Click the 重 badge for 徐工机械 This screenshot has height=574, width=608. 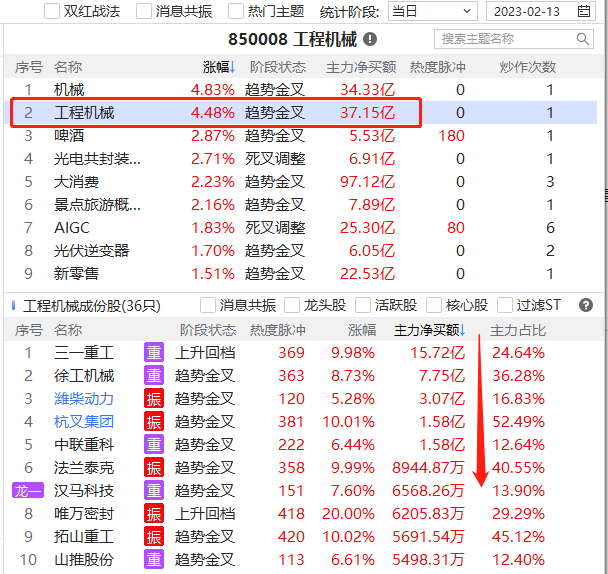(x=154, y=375)
